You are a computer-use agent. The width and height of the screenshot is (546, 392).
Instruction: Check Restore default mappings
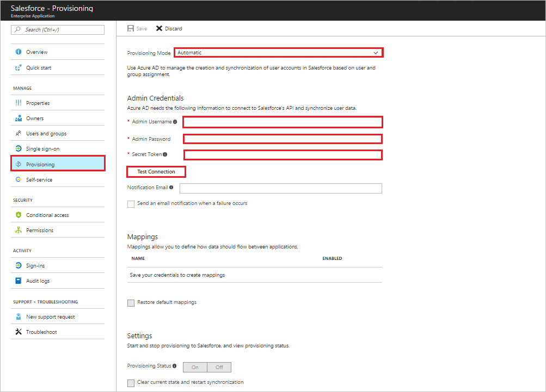click(131, 303)
